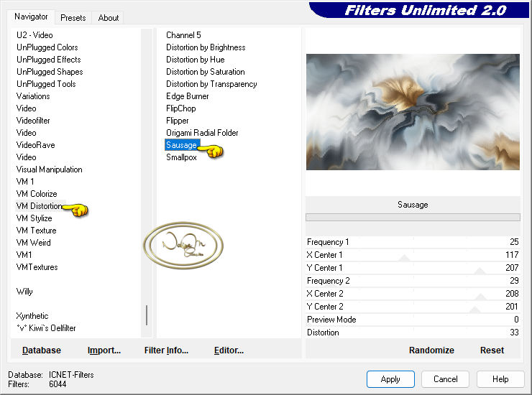Select the Smallpox filter
This screenshot has width=532, height=395.
(x=181, y=157)
